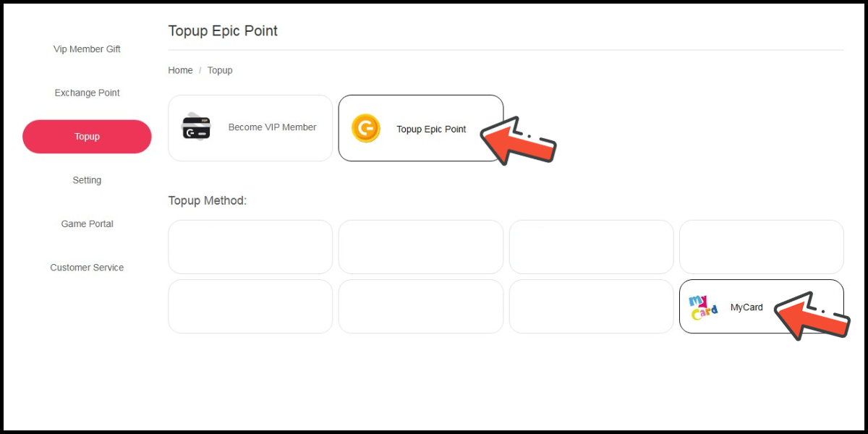Pick the MyCard topup method text
Viewport: 868px width, 434px height.
pyautogui.click(x=746, y=307)
